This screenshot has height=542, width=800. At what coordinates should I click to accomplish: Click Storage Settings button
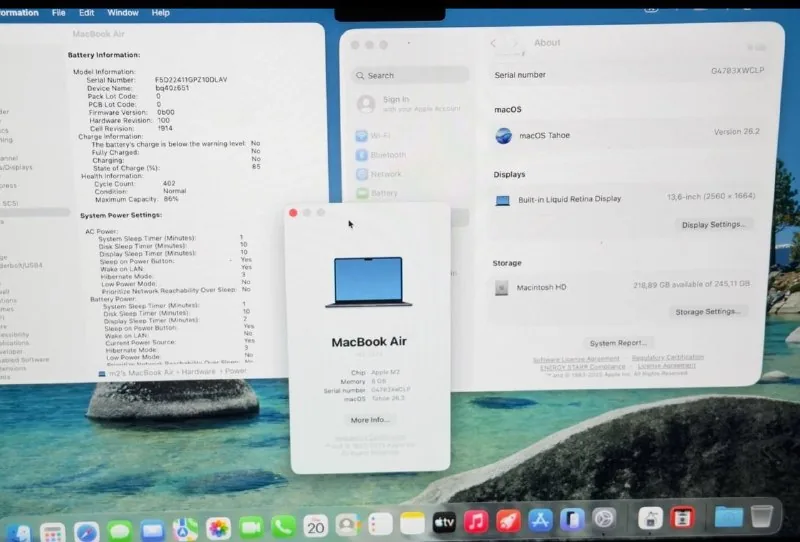pos(708,311)
